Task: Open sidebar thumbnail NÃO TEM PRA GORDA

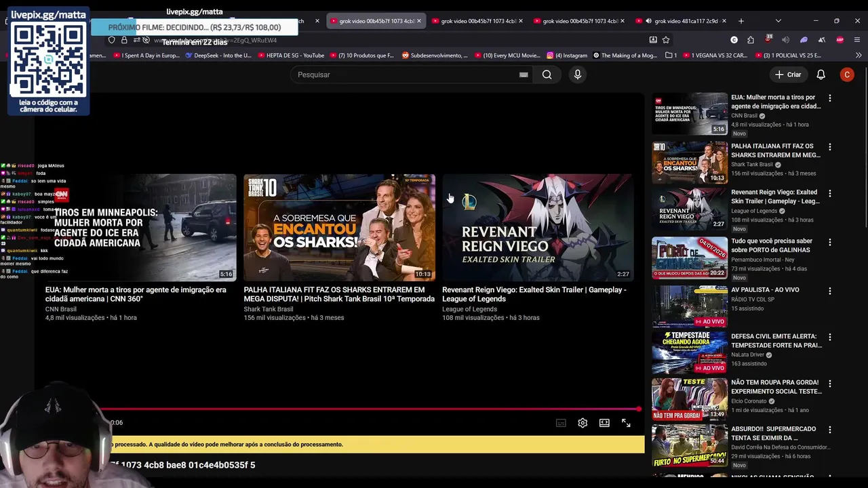Action: pyautogui.click(x=690, y=399)
